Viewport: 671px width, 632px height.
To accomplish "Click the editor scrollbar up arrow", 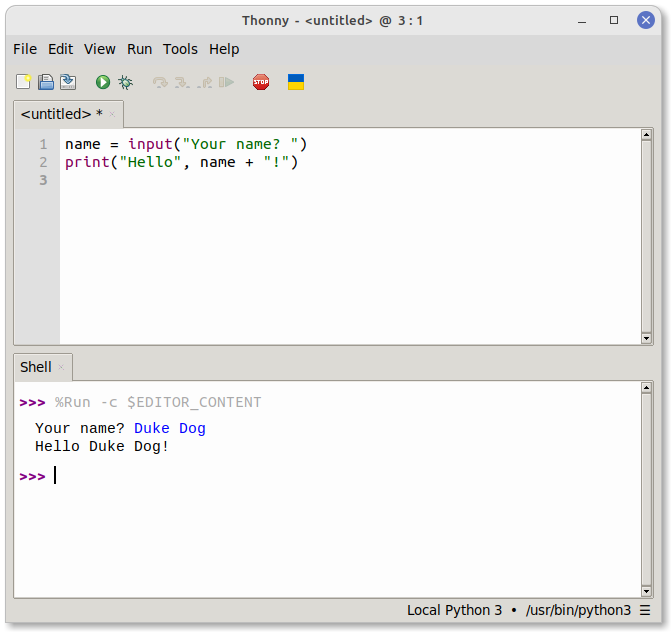I will 646,135.
